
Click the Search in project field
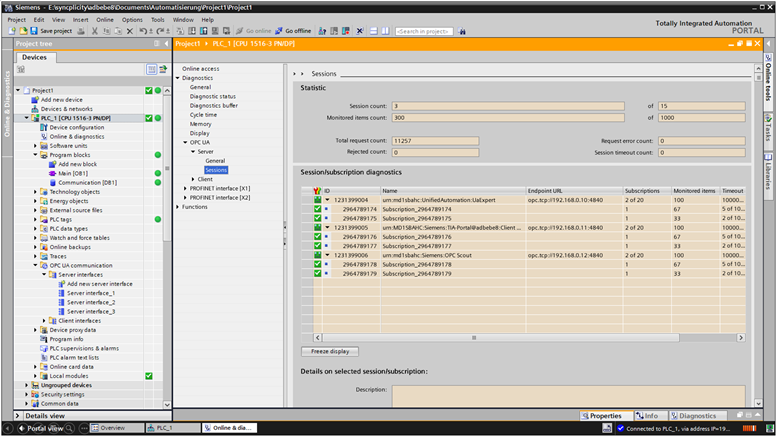pos(424,31)
